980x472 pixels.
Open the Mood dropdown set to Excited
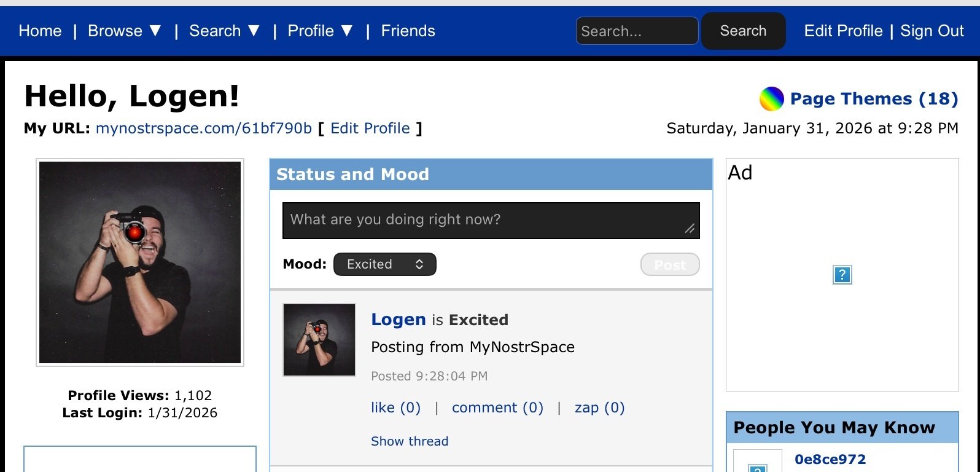385,264
